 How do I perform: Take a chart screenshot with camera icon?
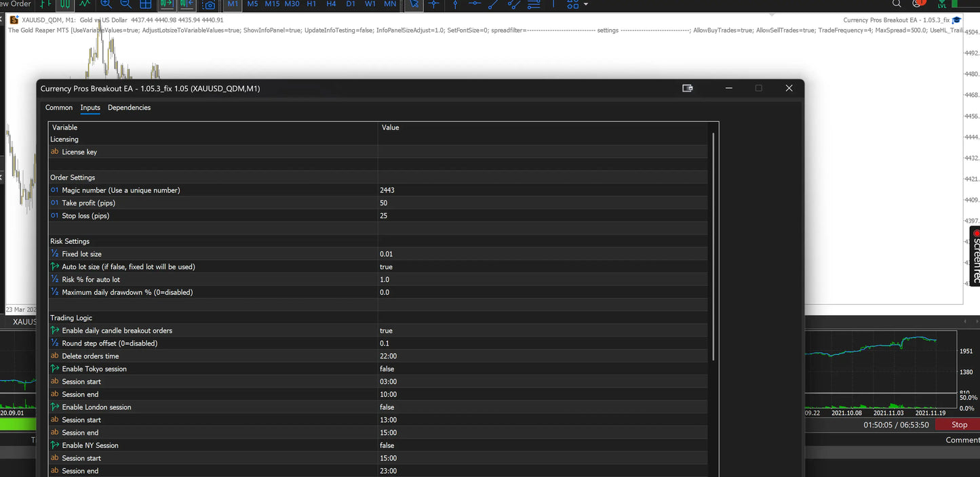209,5
